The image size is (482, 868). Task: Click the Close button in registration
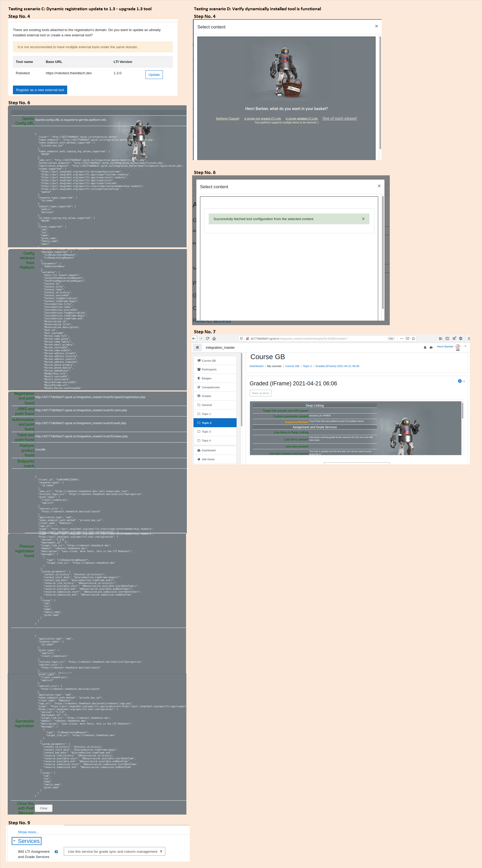43,808
